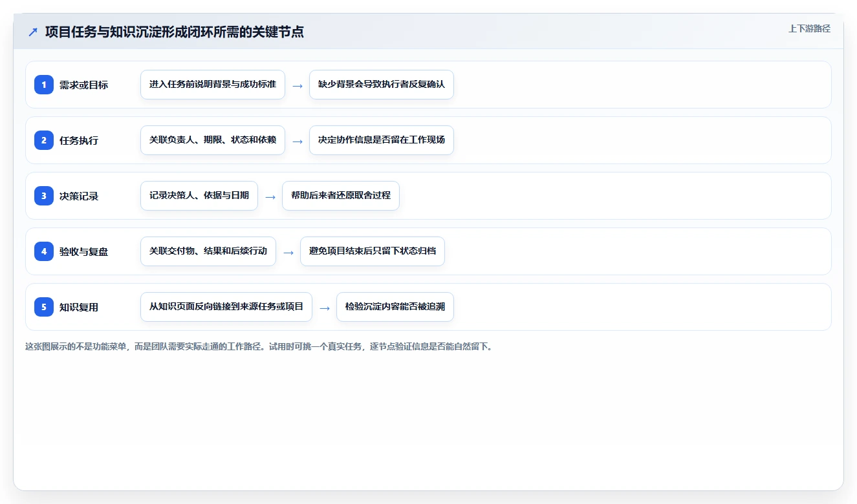Select step badge 1 for 需求或目标
Screen dimensions: 857x504
44,85
